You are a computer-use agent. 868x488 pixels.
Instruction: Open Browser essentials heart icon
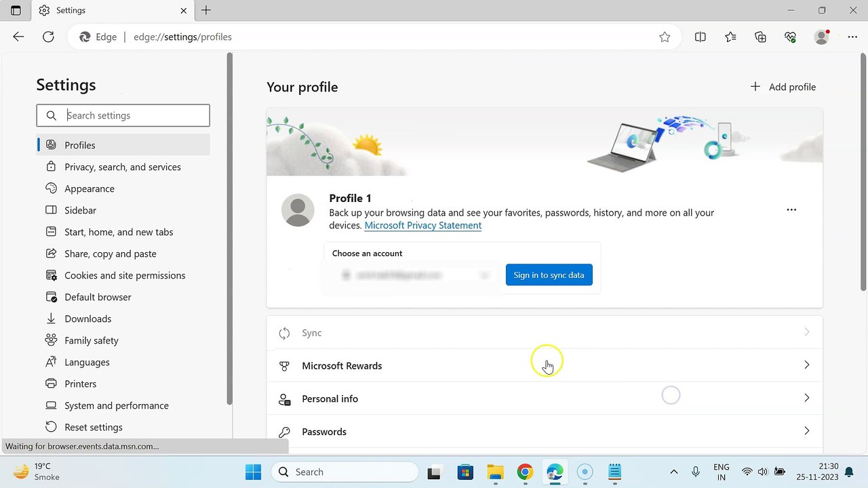[790, 37]
